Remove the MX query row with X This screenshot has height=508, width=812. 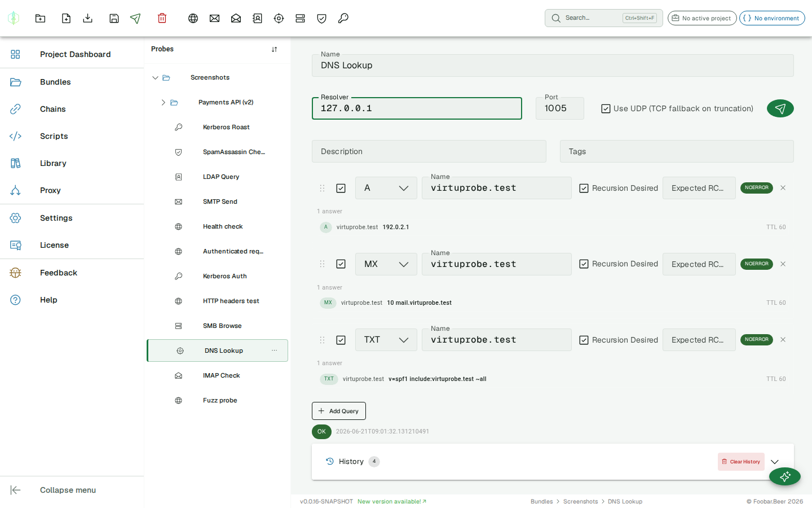[x=783, y=264]
